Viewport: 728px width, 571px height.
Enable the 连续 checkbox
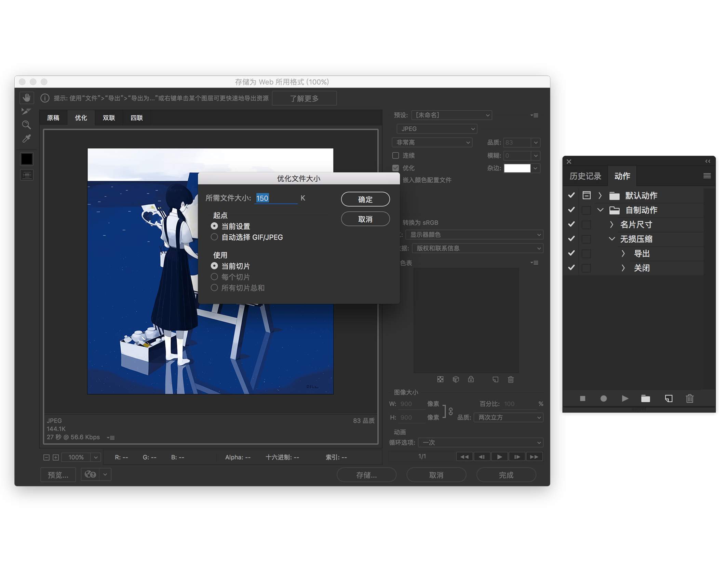396,155
